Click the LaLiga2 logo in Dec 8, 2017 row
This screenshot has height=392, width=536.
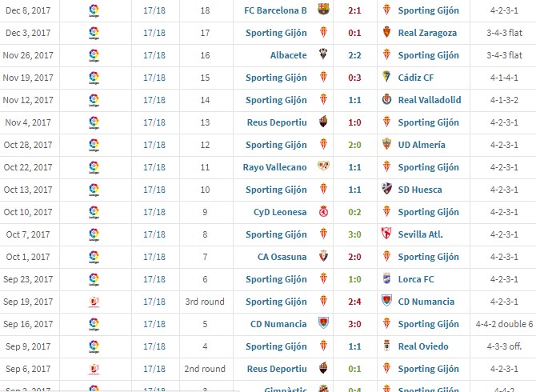click(94, 10)
